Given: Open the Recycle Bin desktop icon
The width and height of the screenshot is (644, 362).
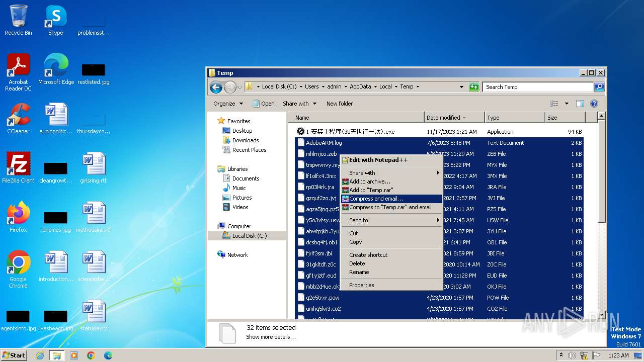Looking at the screenshot, I should (18, 20).
